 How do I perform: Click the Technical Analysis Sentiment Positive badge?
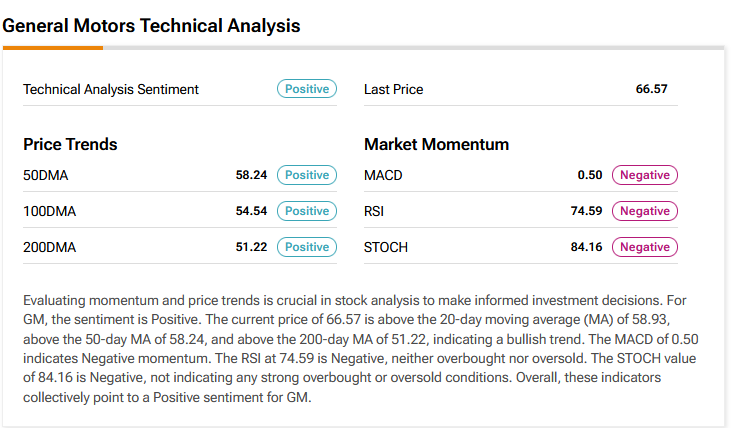[x=307, y=89]
